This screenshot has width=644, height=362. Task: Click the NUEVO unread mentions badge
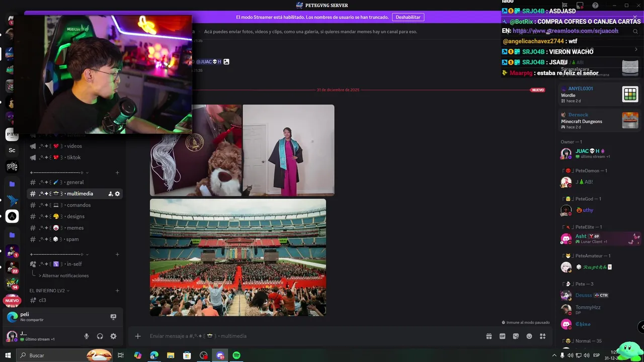[x=12, y=301]
